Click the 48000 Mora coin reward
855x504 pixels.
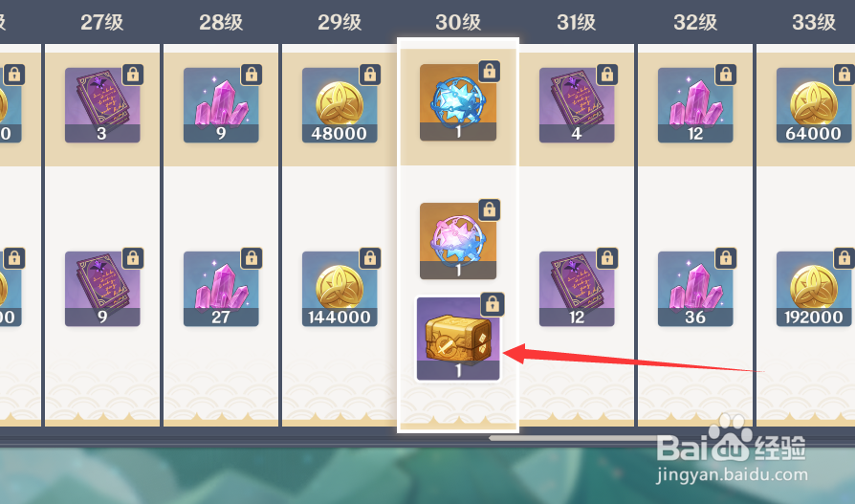click(x=340, y=105)
